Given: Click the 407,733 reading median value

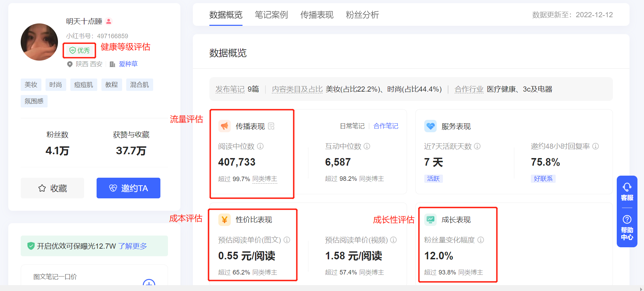Looking at the screenshot, I should (237, 162).
